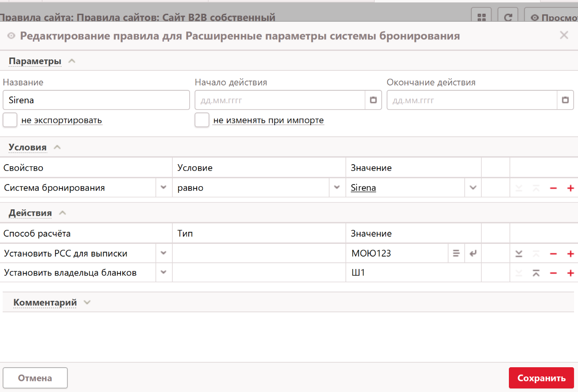Add a new condition row with plus
The image size is (578, 392).
click(x=570, y=188)
